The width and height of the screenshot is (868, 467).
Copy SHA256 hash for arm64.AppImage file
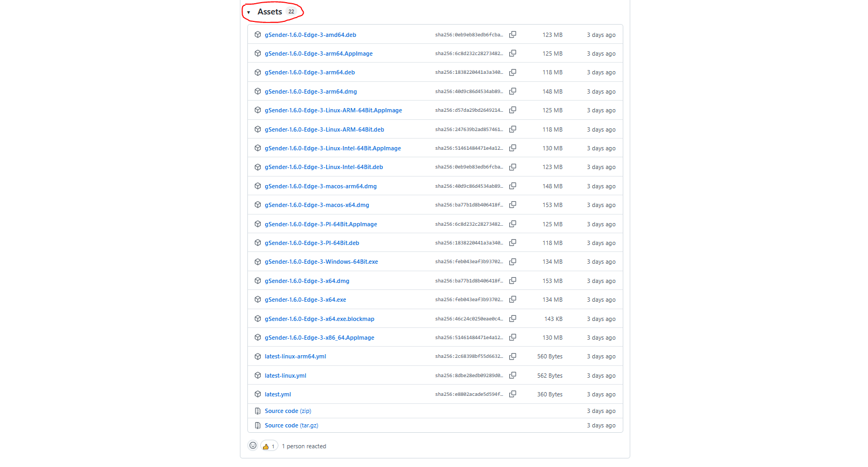pyautogui.click(x=512, y=53)
